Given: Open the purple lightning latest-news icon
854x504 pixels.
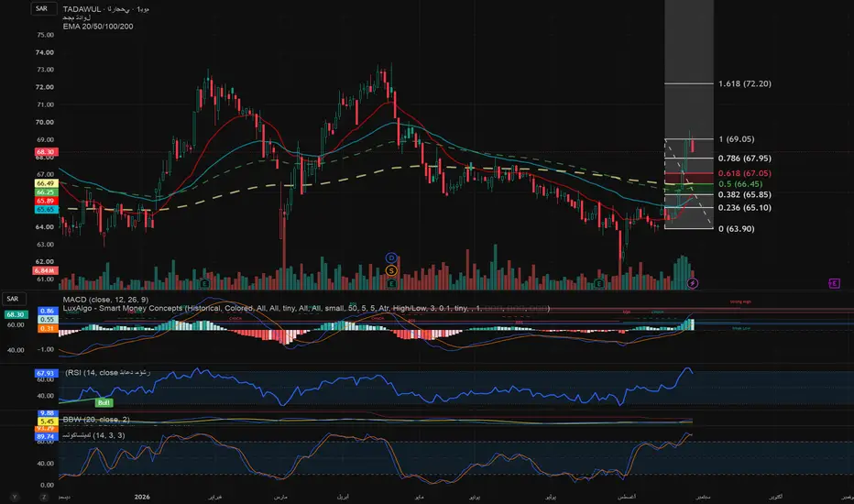Looking at the screenshot, I should [692, 283].
